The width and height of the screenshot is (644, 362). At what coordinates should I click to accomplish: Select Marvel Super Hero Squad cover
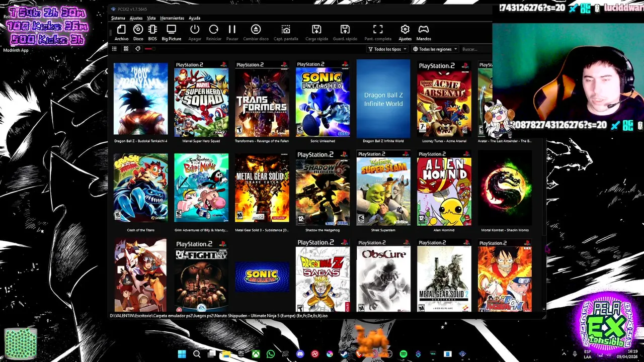pos(201,99)
